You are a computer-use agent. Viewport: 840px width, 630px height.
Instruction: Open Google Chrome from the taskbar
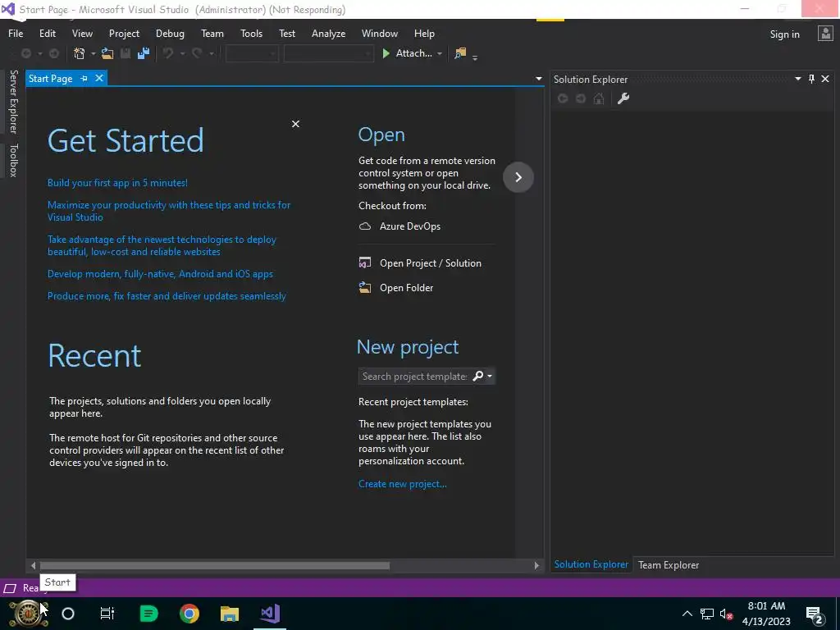(189, 614)
